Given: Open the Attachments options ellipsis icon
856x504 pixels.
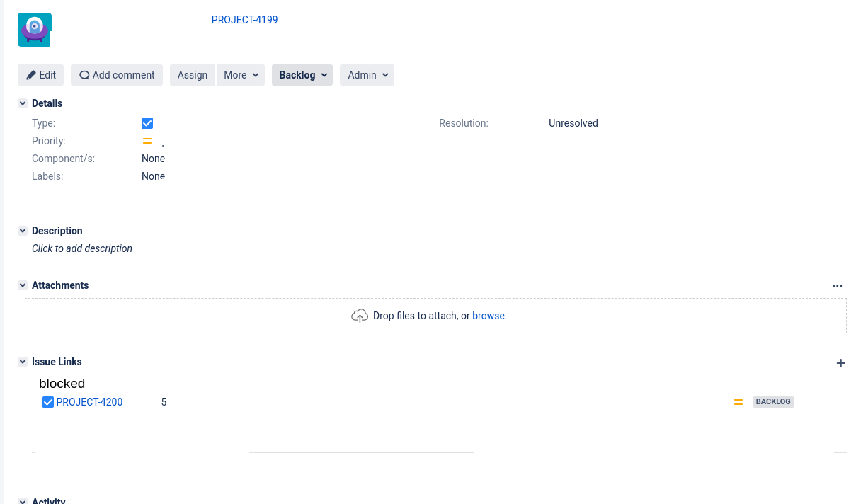Looking at the screenshot, I should (838, 285).
